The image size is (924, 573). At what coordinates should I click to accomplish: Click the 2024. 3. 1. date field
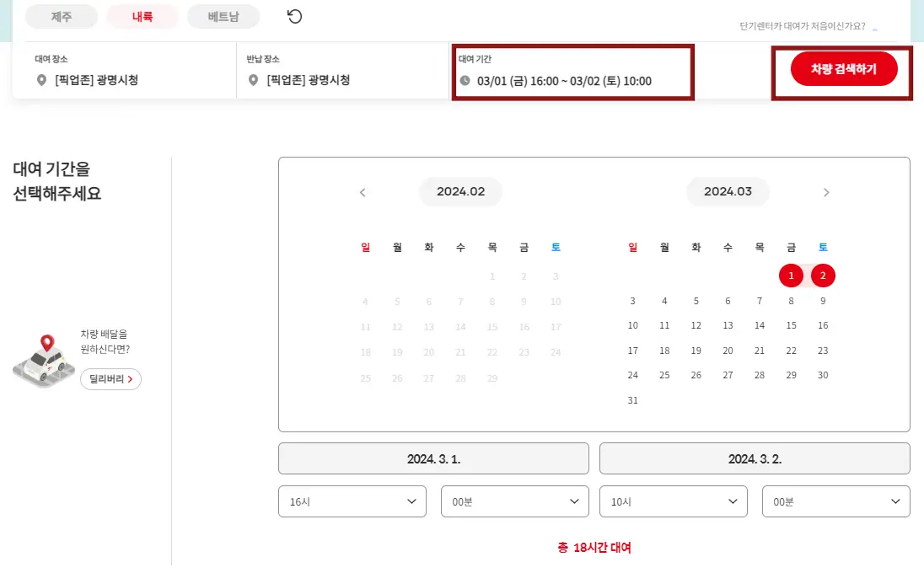pyautogui.click(x=433, y=458)
